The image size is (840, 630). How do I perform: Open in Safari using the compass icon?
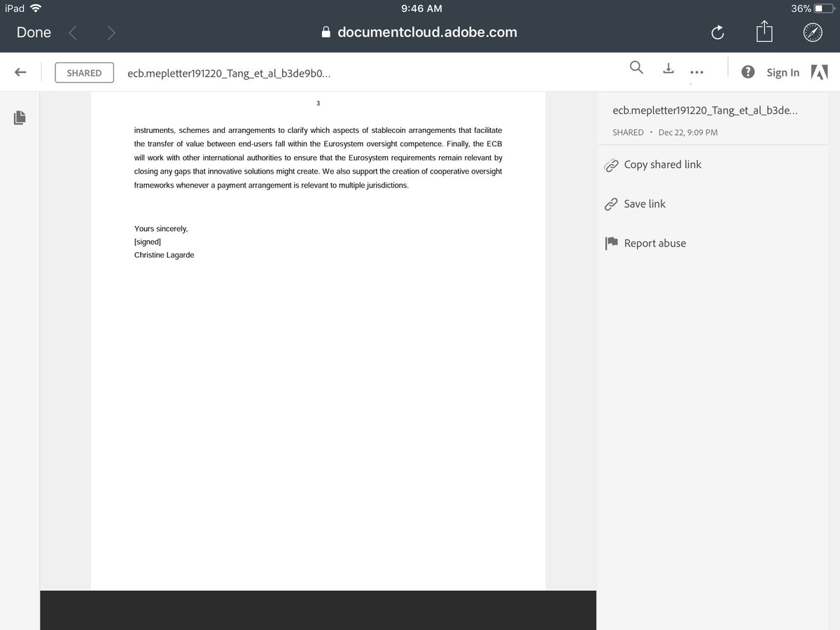813,32
